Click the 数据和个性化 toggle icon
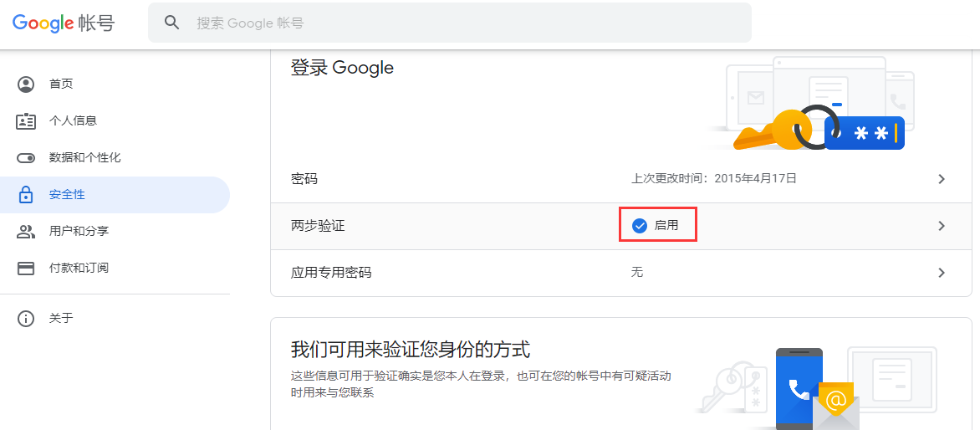This screenshot has height=430, width=980. 26,158
